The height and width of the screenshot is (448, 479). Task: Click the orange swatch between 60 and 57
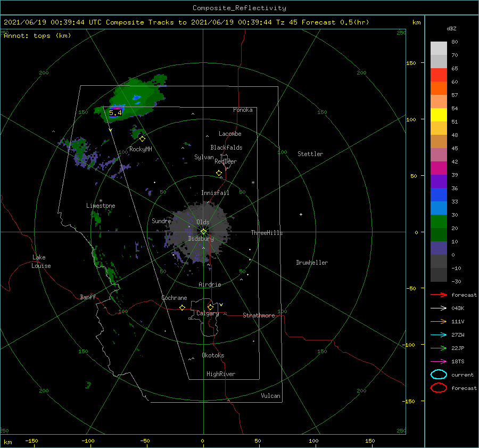click(x=439, y=88)
